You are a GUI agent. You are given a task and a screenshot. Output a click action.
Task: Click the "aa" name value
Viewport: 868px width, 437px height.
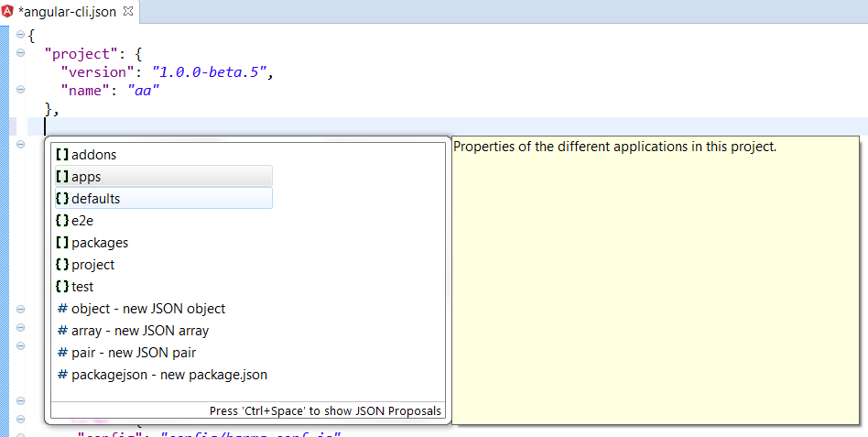coord(144,91)
